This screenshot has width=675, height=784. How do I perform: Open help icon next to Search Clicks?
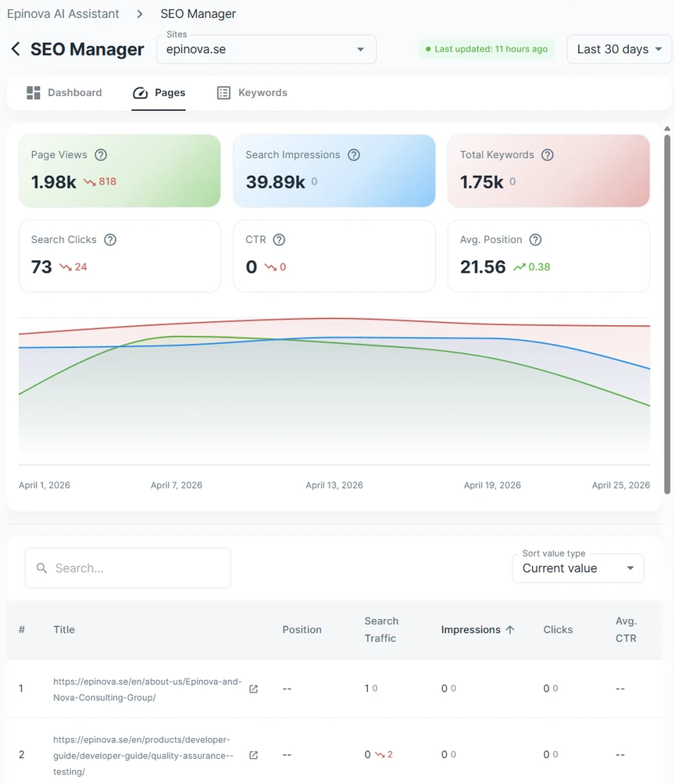pyautogui.click(x=110, y=240)
